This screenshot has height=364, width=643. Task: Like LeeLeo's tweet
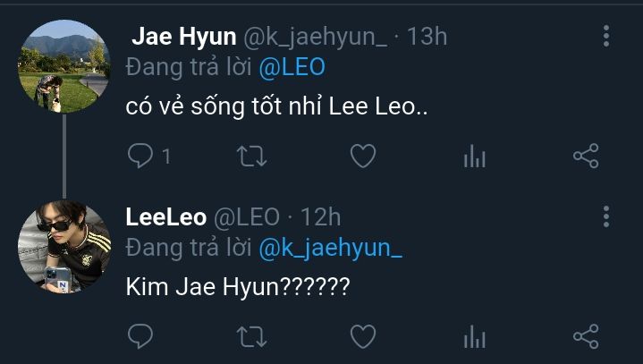362,336
